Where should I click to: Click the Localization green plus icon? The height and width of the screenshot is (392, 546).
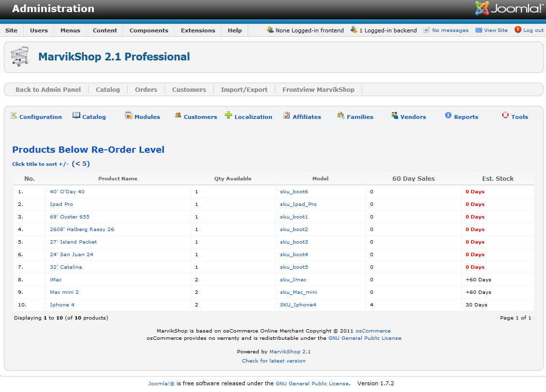pos(228,115)
